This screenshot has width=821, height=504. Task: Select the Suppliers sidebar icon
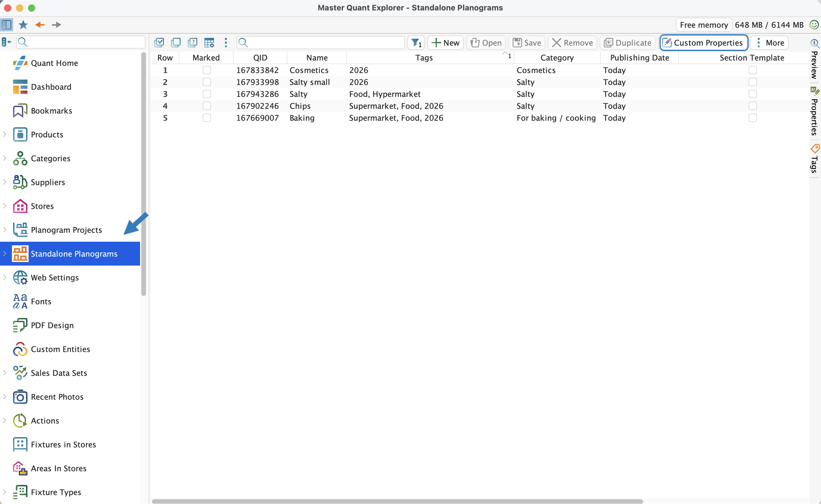point(20,182)
